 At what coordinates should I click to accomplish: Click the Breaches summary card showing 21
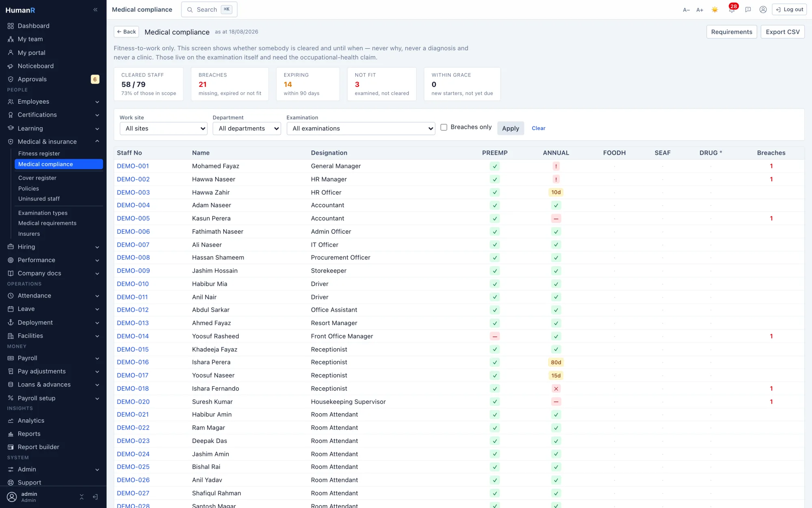pyautogui.click(x=229, y=84)
